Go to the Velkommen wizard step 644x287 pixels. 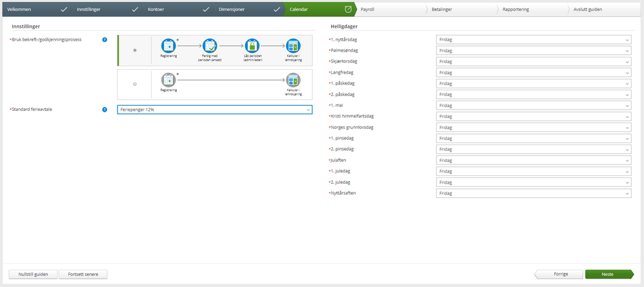click(36, 9)
